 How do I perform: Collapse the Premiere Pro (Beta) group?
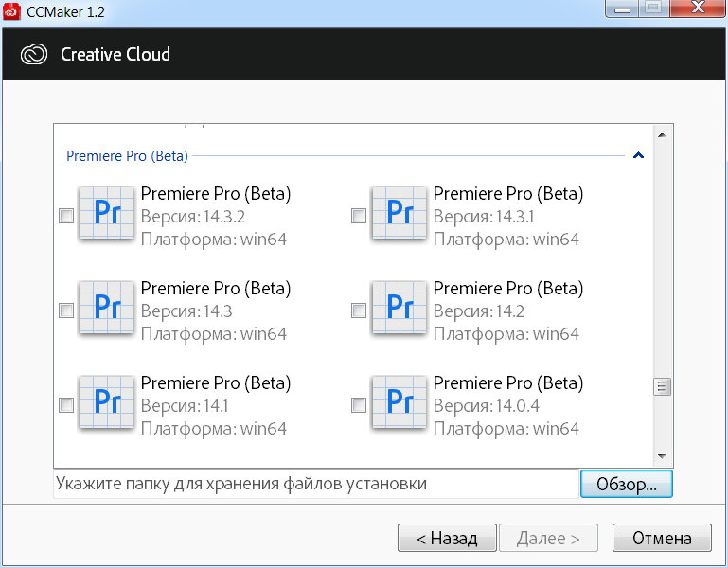638,155
